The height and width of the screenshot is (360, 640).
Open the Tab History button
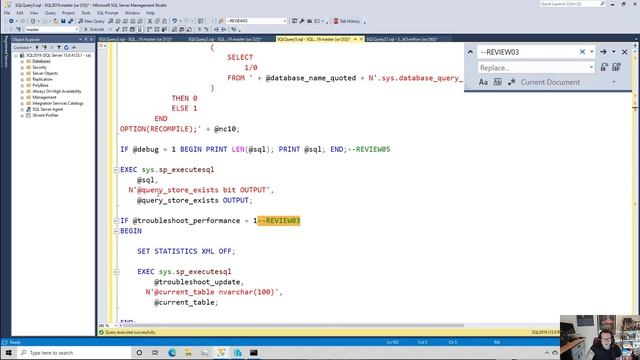(347, 21)
